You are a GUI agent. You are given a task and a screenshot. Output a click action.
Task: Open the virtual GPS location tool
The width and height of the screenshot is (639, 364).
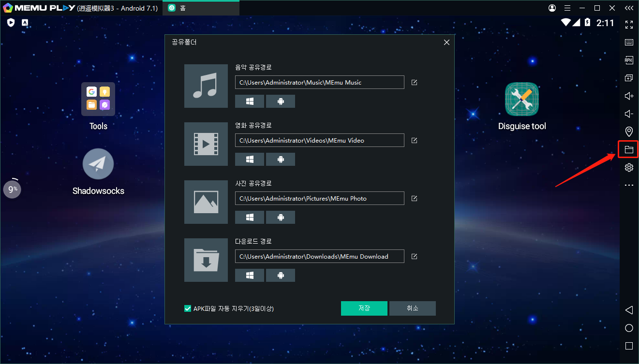[628, 131]
